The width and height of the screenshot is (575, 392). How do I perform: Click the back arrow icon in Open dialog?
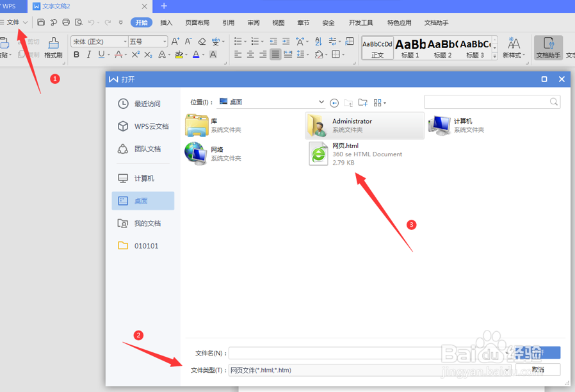pyautogui.click(x=334, y=103)
